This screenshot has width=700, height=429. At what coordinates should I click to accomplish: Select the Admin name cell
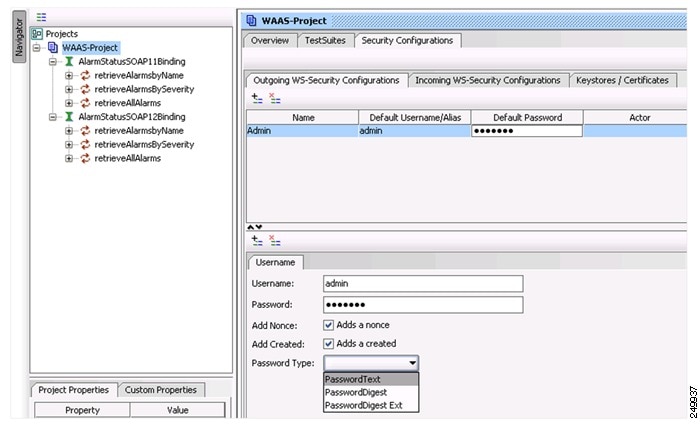click(303, 131)
